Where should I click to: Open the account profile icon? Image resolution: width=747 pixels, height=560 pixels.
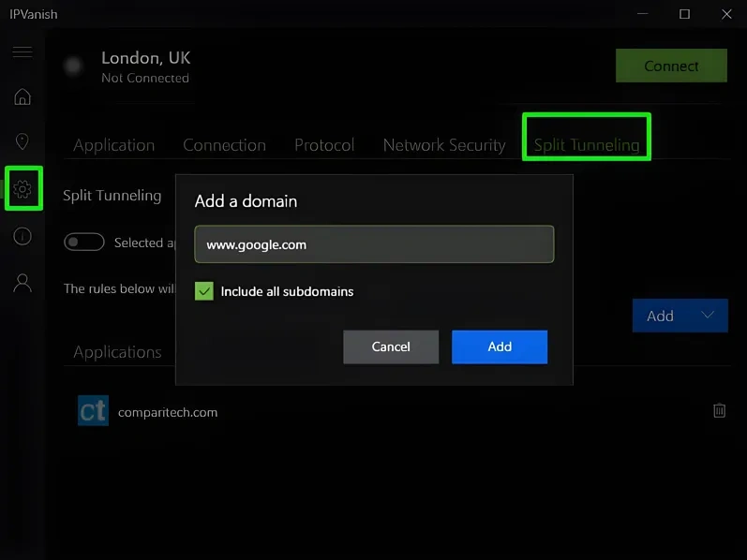22,283
